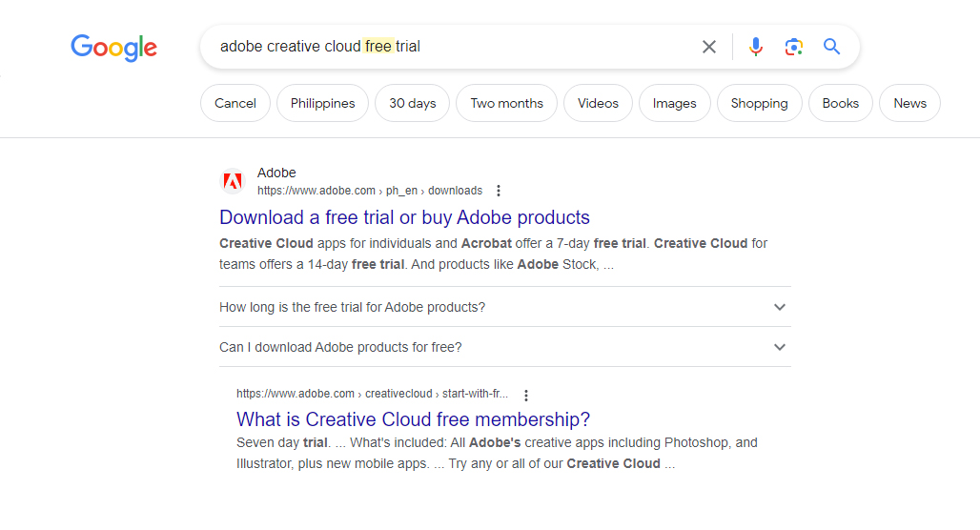
Task: Open options menu next to adobe.com downloads URL
Action: pos(499,191)
